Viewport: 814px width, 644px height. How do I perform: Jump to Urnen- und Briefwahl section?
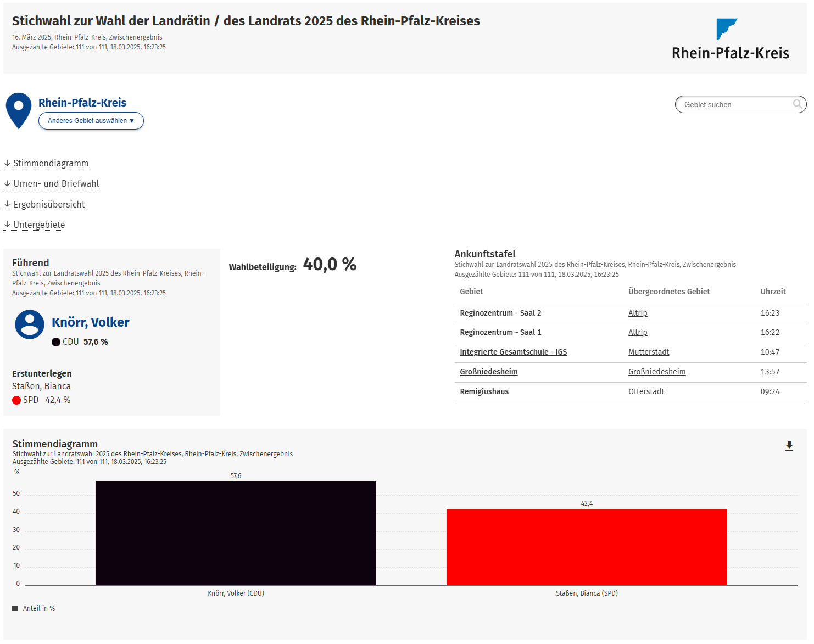tap(51, 184)
